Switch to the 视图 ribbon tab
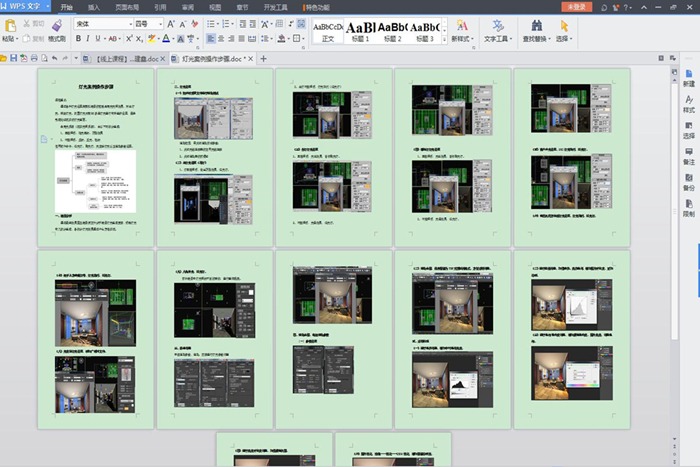700x467 pixels. pyautogui.click(x=215, y=7)
